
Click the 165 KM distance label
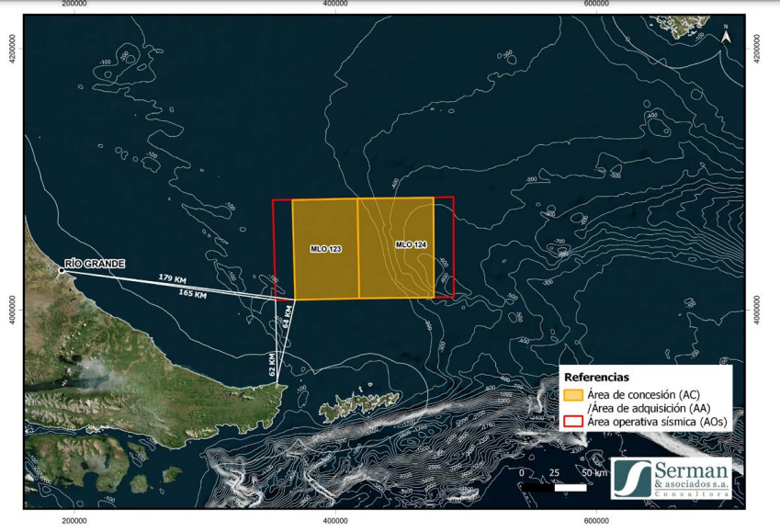pyautogui.click(x=192, y=294)
